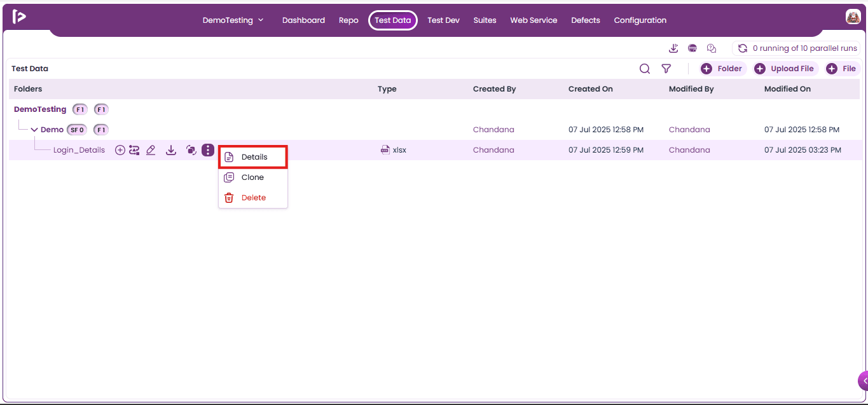Click the app logo in the header
The width and height of the screenshot is (868, 405).
19,17
